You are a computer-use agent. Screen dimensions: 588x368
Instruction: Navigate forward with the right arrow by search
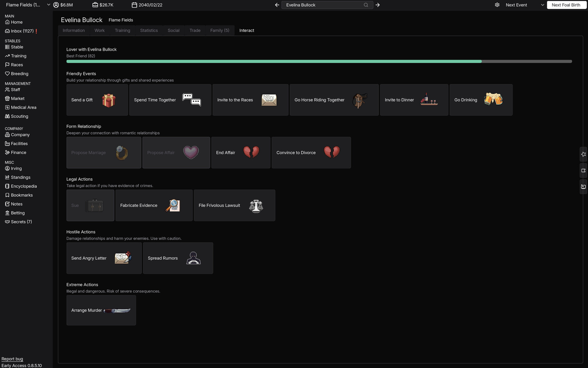(x=377, y=5)
